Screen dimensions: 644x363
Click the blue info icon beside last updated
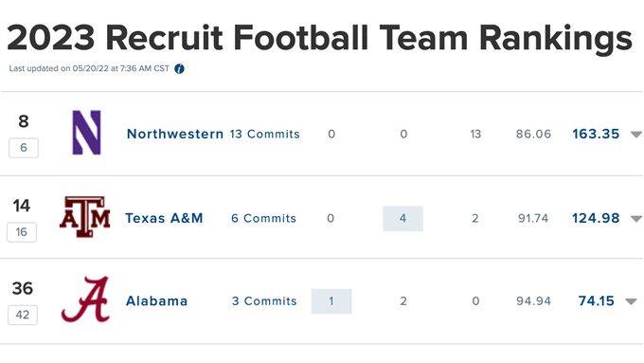pyautogui.click(x=179, y=68)
